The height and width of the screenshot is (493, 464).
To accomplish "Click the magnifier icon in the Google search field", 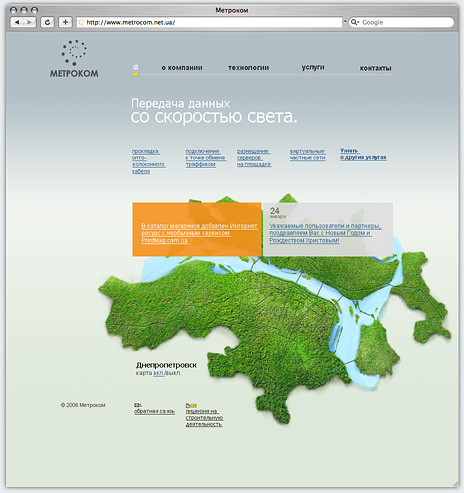I will [x=354, y=22].
